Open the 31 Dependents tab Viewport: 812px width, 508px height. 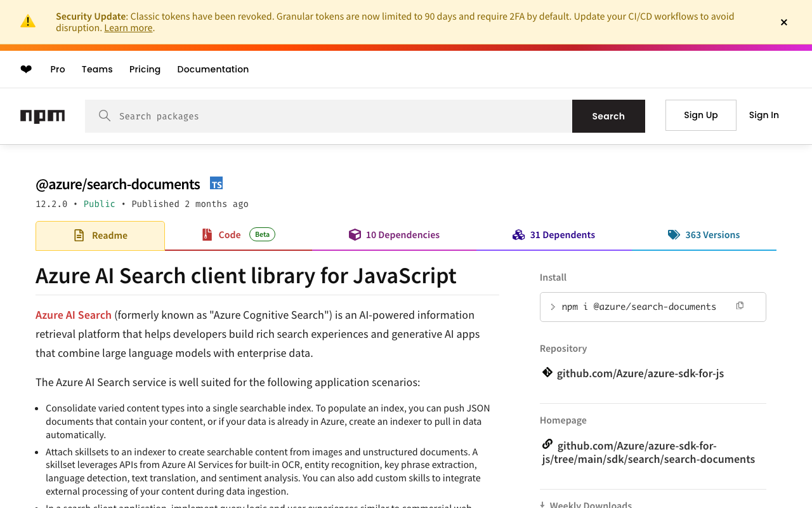pyautogui.click(x=554, y=235)
